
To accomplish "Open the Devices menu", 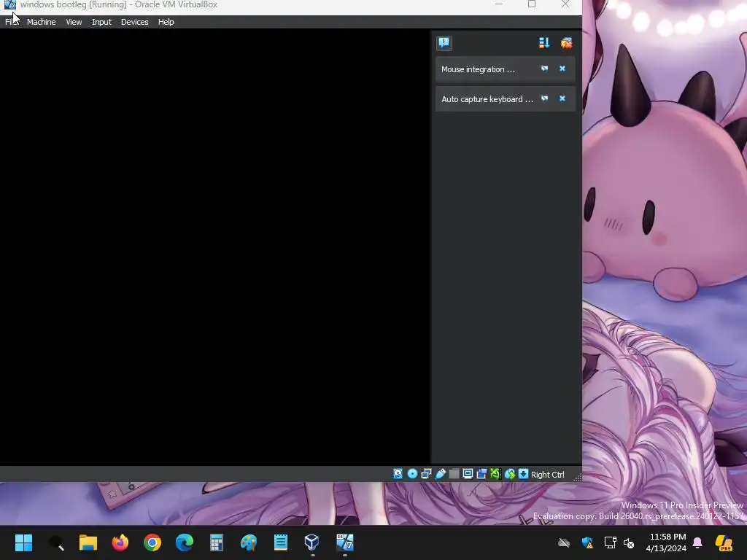I will (134, 22).
